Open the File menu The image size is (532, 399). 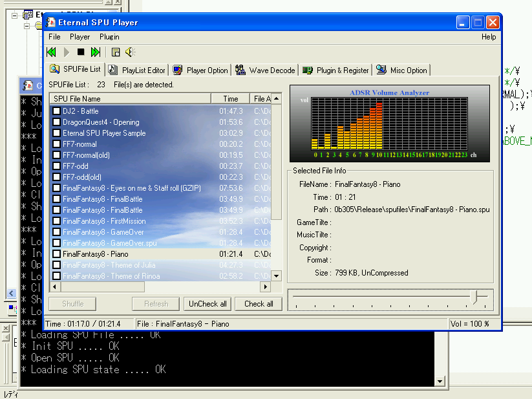tap(54, 37)
